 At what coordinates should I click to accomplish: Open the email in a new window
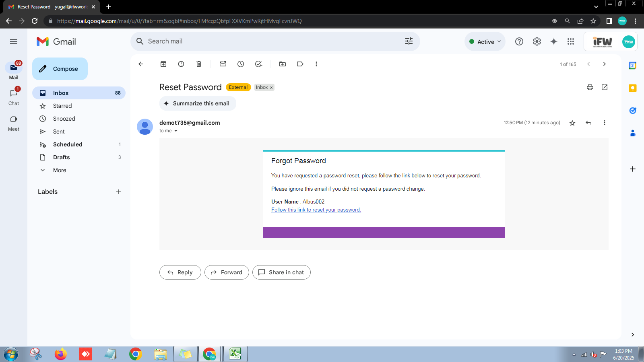pyautogui.click(x=605, y=87)
